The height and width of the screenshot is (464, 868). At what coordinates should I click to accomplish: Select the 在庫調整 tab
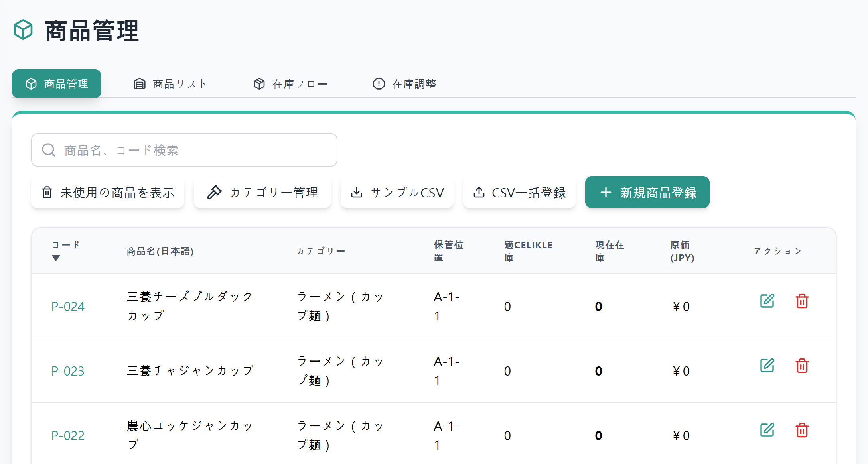(x=404, y=84)
